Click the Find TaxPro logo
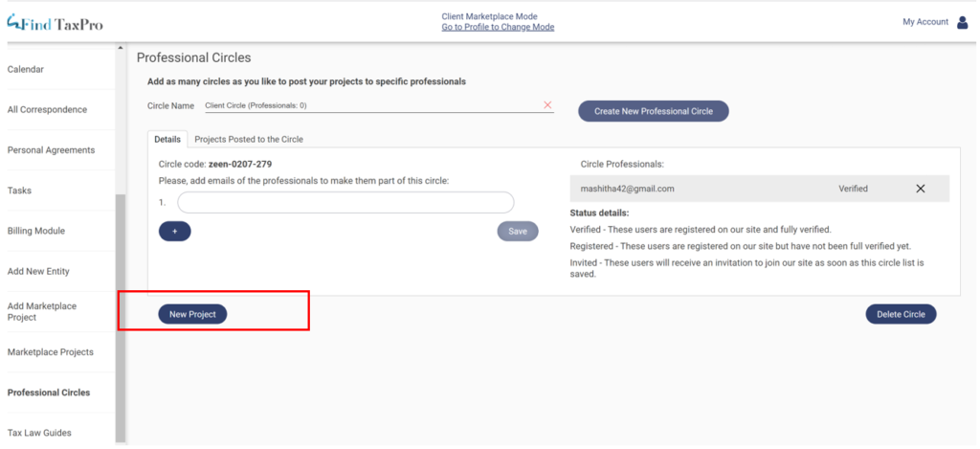The height and width of the screenshot is (449, 980). click(x=55, y=23)
